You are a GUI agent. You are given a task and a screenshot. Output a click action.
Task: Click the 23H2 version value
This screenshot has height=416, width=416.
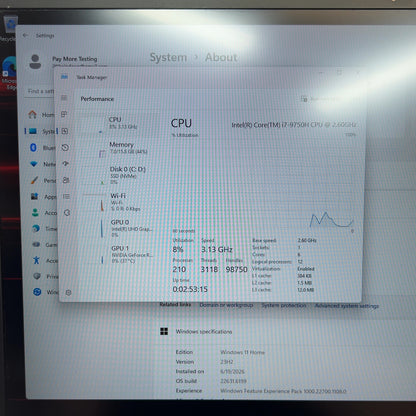click(227, 362)
